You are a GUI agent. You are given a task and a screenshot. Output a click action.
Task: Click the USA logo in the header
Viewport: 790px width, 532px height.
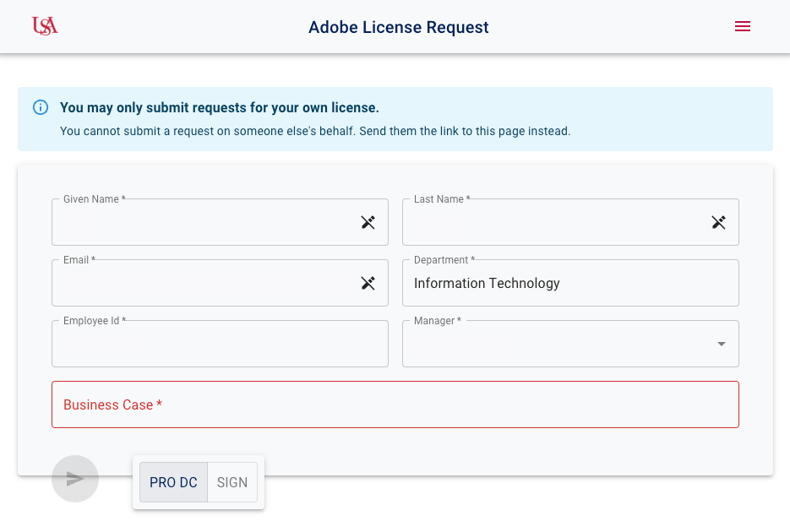click(x=45, y=26)
